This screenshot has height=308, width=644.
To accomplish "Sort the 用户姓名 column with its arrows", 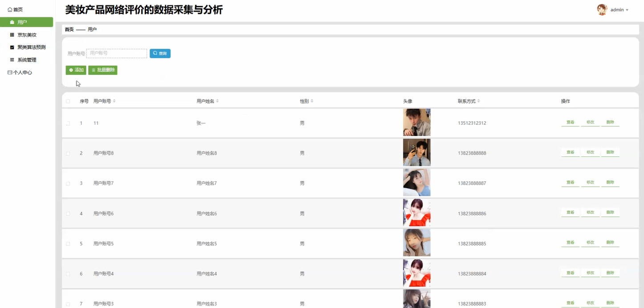I will (217, 101).
